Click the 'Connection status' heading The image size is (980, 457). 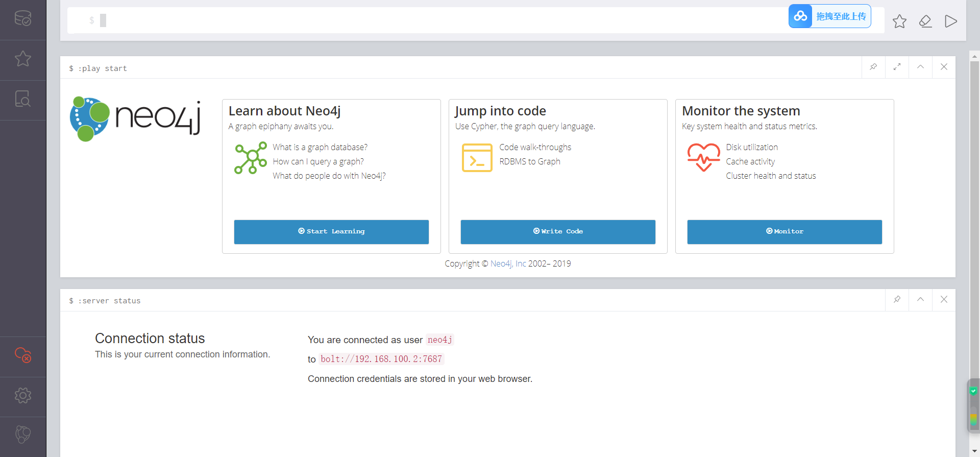click(x=150, y=339)
